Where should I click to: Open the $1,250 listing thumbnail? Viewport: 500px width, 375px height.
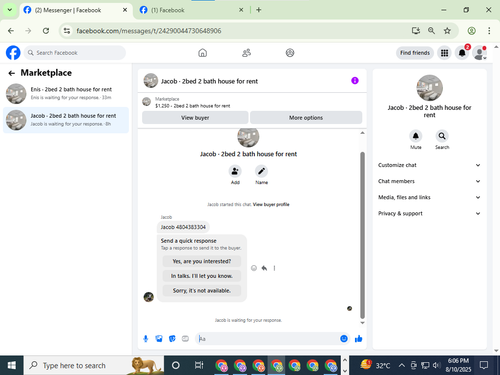coord(147,102)
